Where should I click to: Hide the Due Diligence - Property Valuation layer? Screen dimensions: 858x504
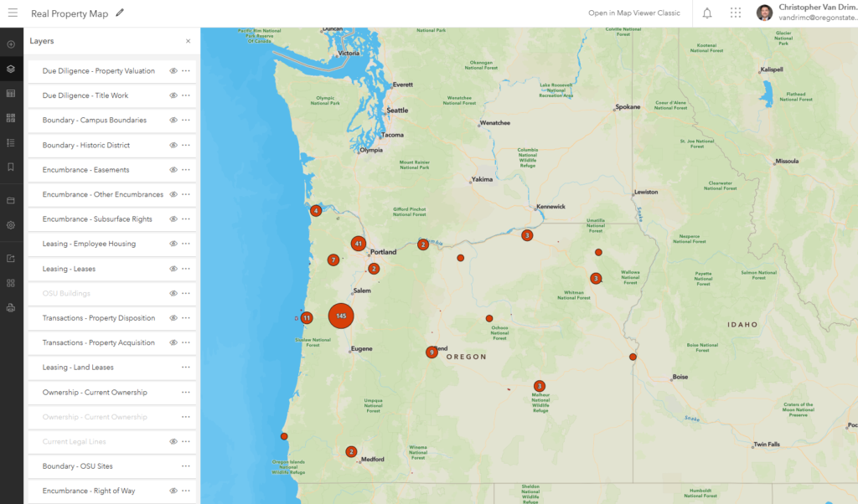173,71
